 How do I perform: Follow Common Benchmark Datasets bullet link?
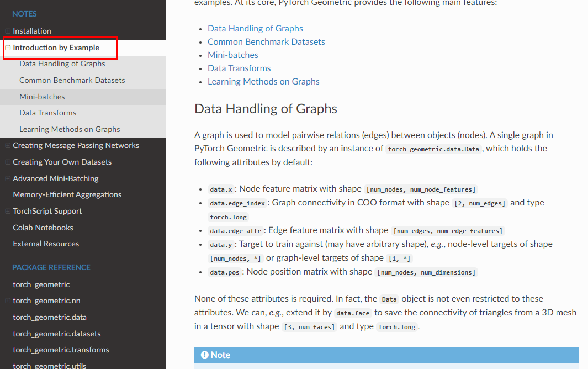click(x=266, y=41)
